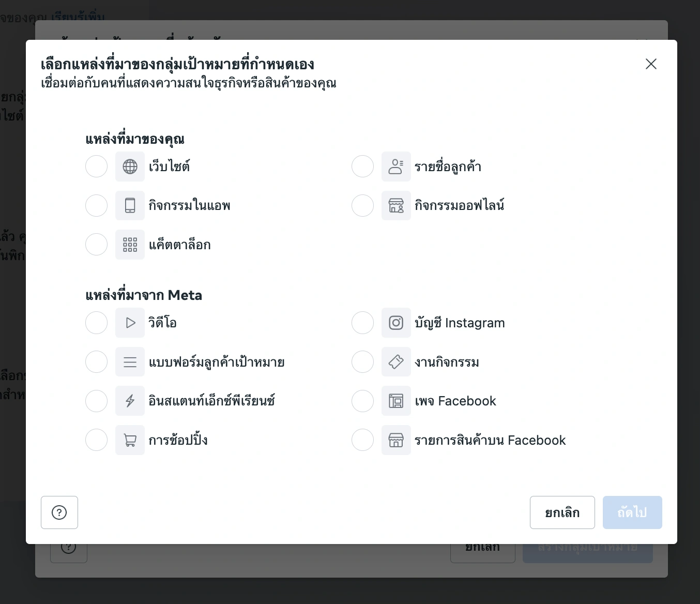Viewport: 700px width, 604px height.
Task: Click the phone icon for กิจกรรมในแอพ
Action: (130, 205)
